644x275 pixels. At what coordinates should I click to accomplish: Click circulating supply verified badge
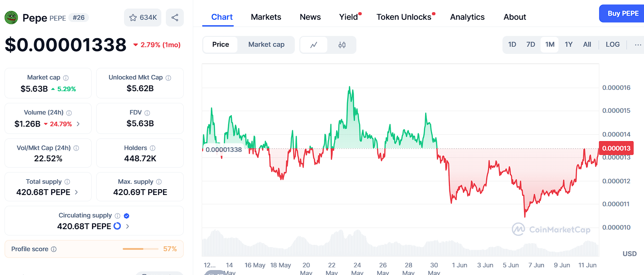(127, 216)
